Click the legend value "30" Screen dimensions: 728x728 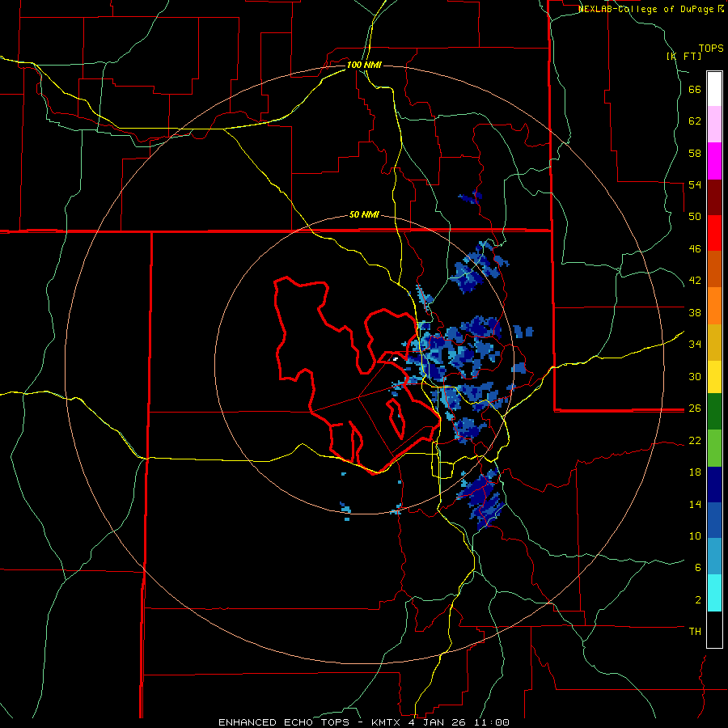coord(695,376)
